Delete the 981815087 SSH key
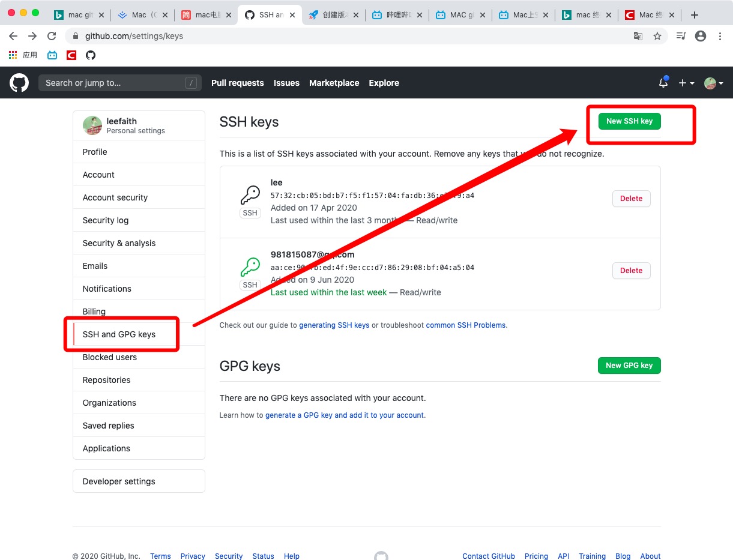The image size is (733, 560). (631, 271)
